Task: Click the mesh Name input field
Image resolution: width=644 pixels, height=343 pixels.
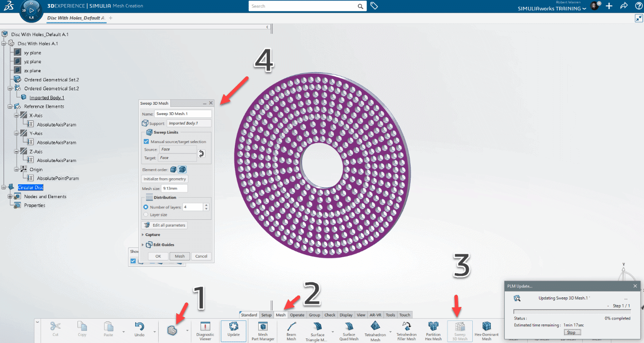Action: click(x=183, y=114)
